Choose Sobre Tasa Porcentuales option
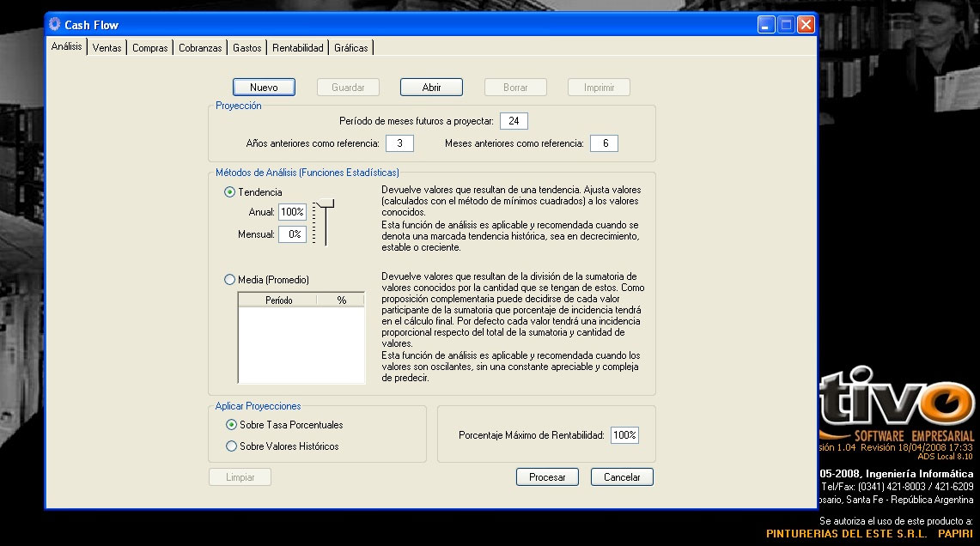This screenshot has width=980, height=546. [231, 425]
